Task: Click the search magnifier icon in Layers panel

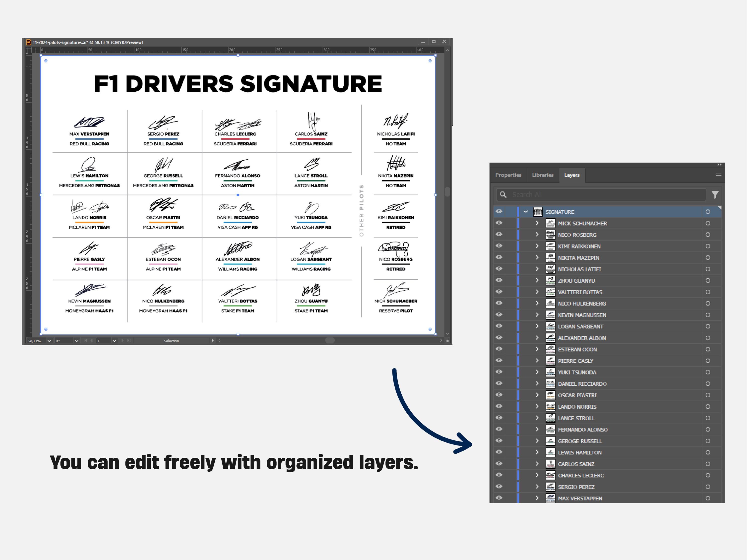Action: pyautogui.click(x=503, y=194)
